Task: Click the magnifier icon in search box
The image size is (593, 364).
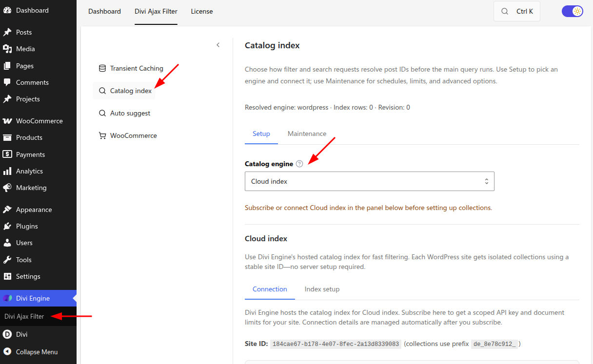Action: 505,11
